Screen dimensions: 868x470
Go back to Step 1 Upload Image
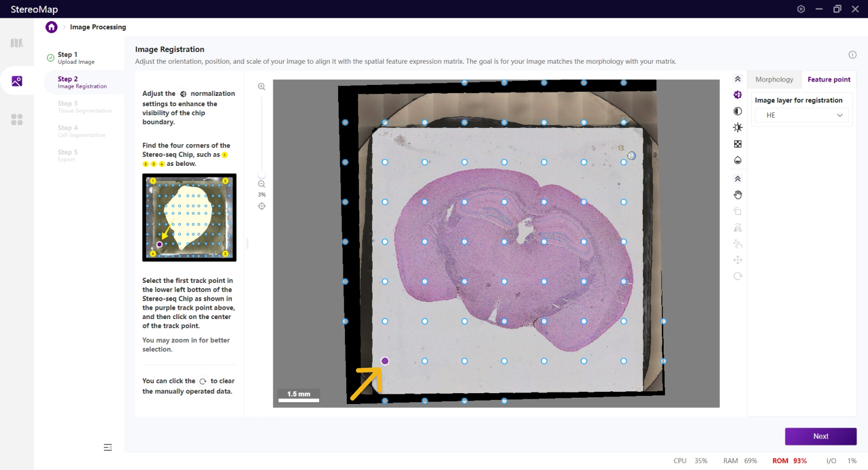coord(76,58)
